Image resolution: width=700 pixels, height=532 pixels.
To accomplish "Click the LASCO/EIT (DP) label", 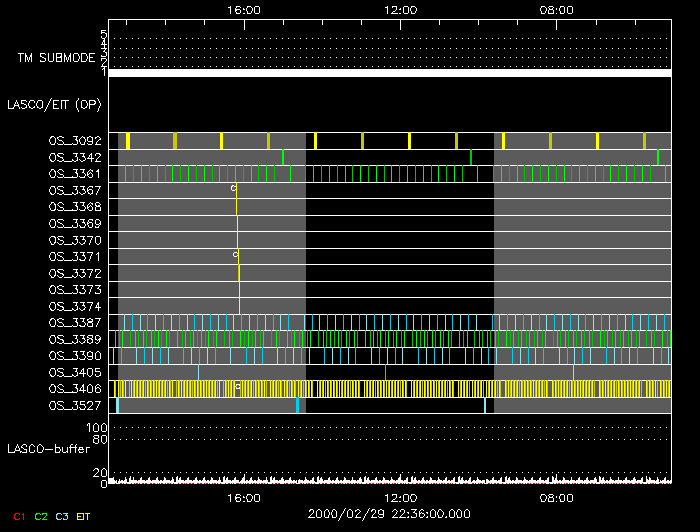I will click(54, 104).
